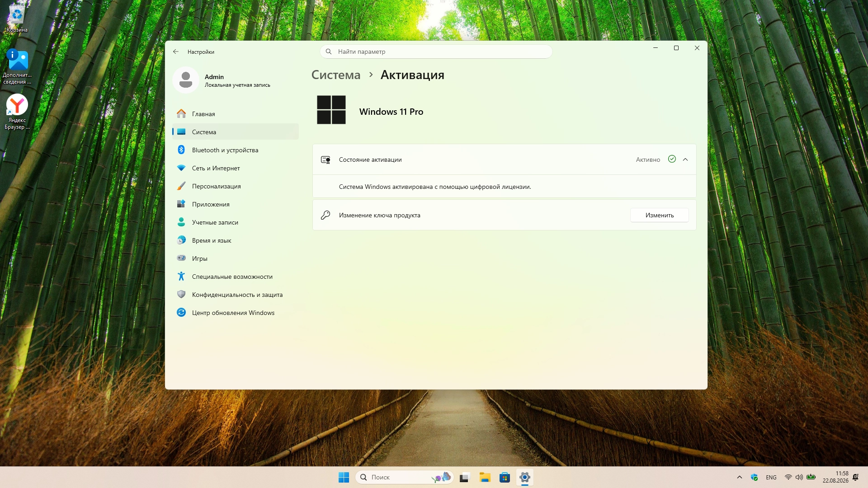Open the clock and date 11:58 flyout
The height and width of the screenshot is (488, 868).
(x=835, y=477)
